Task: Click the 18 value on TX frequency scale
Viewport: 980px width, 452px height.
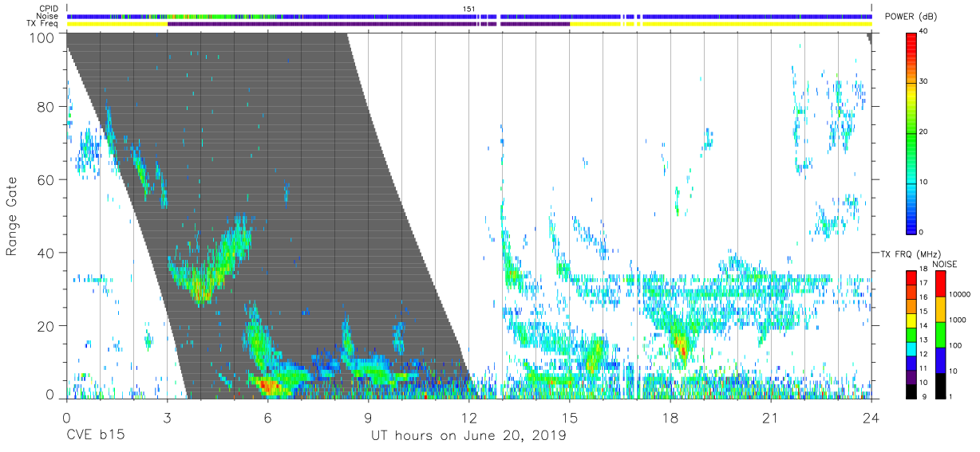Action: (923, 269)
